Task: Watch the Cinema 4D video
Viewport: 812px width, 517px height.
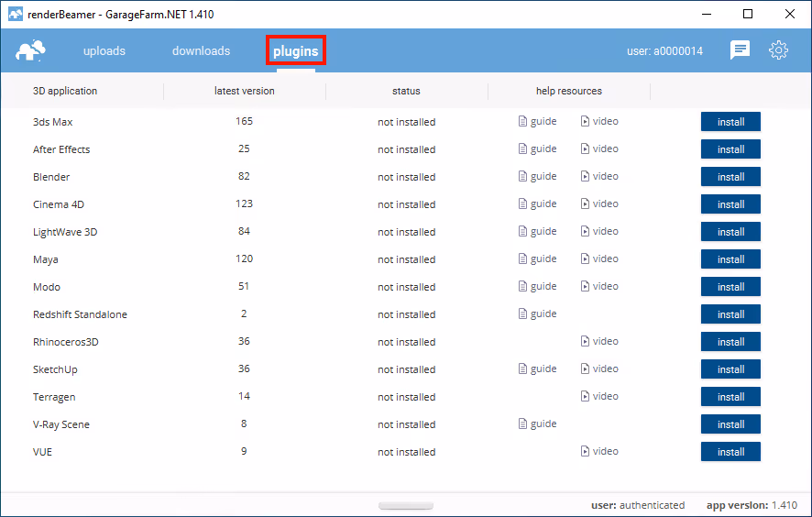Action: [x=599, y=203]
